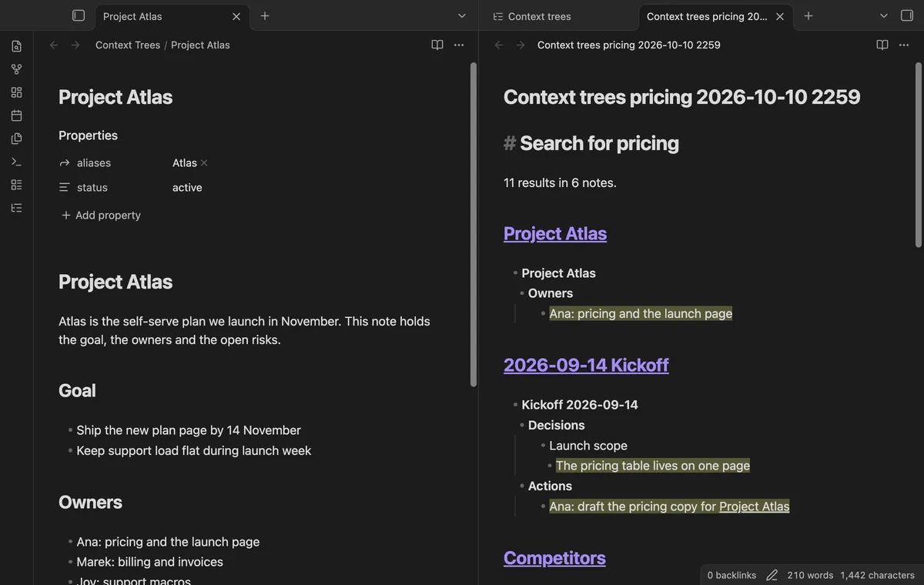Collapse the Launch scope bullet
The height and width of the screenshot is (585, 924).
[543, 446]
